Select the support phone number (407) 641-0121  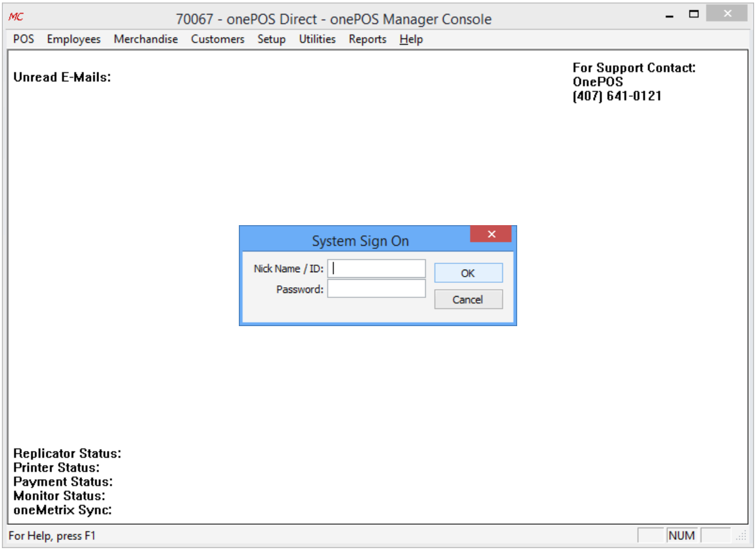617,96
